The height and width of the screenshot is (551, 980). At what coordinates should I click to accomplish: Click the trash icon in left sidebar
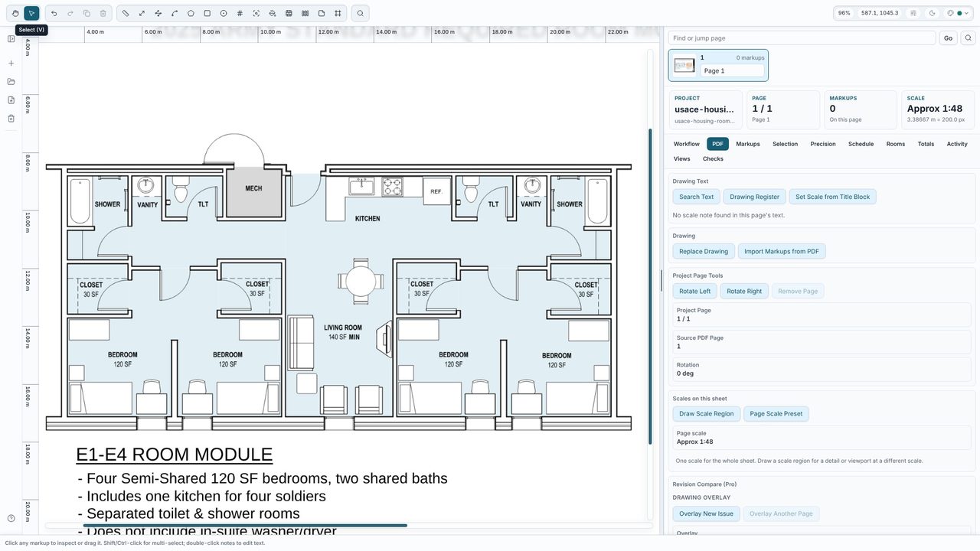[x=11, y=119]
